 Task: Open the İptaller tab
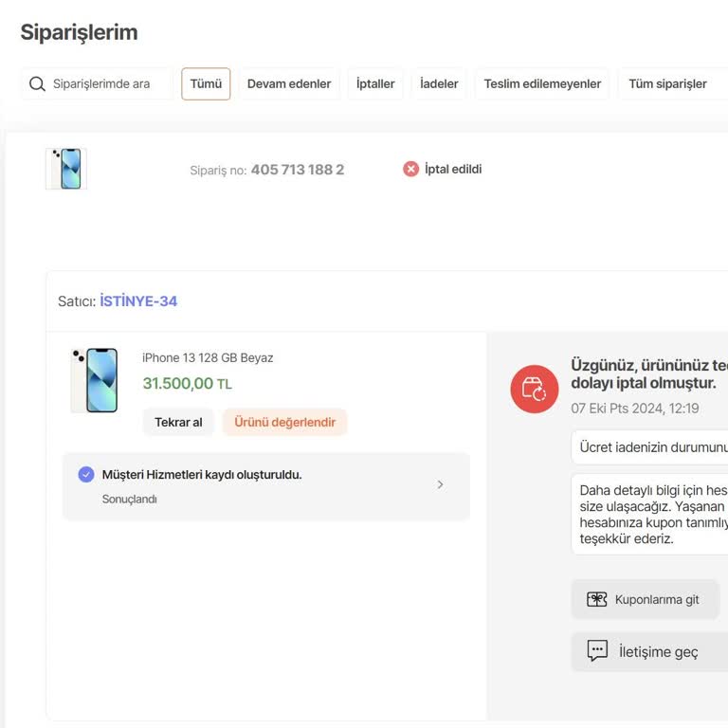point(375,84)
